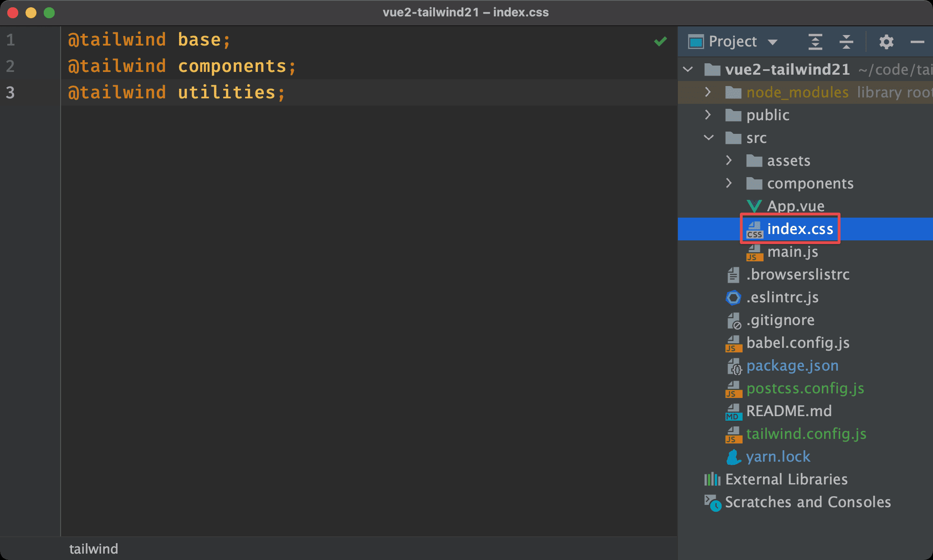Click the JSON icon beside package.json
The width and height of the screenshot is (933, 560).
click(x=734, y=367)
